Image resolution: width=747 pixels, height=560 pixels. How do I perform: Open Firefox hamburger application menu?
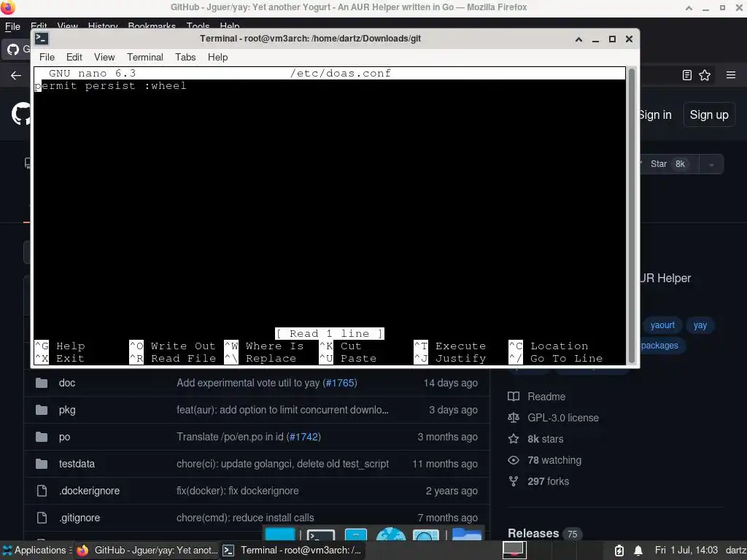(x=731, y=75)
